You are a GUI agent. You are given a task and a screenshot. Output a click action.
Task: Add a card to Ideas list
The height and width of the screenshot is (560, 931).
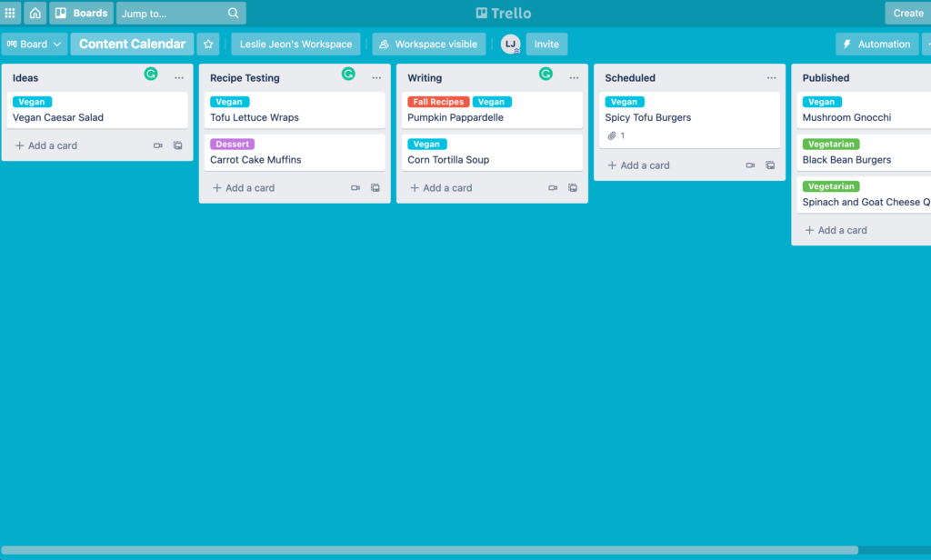[x=46, y=145]
